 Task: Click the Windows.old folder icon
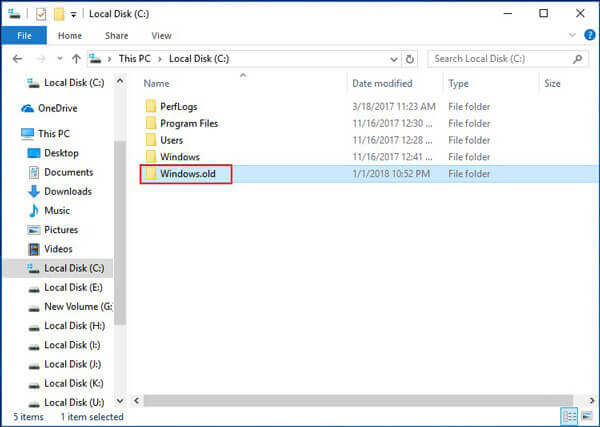[151, 174]
